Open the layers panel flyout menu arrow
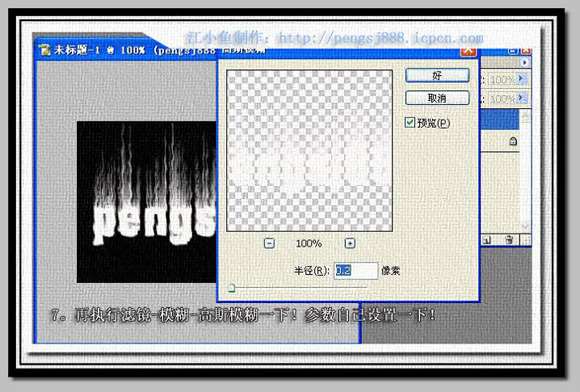 coord(524,62)
